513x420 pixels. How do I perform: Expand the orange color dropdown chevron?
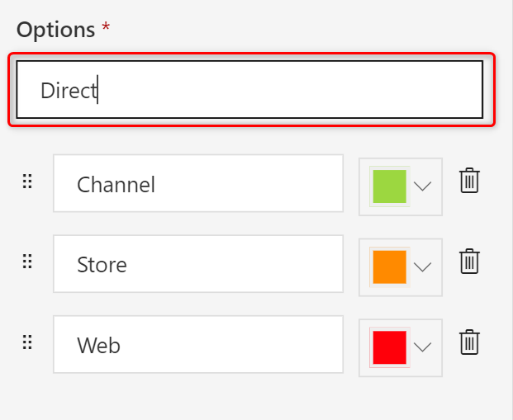point(423,267)
